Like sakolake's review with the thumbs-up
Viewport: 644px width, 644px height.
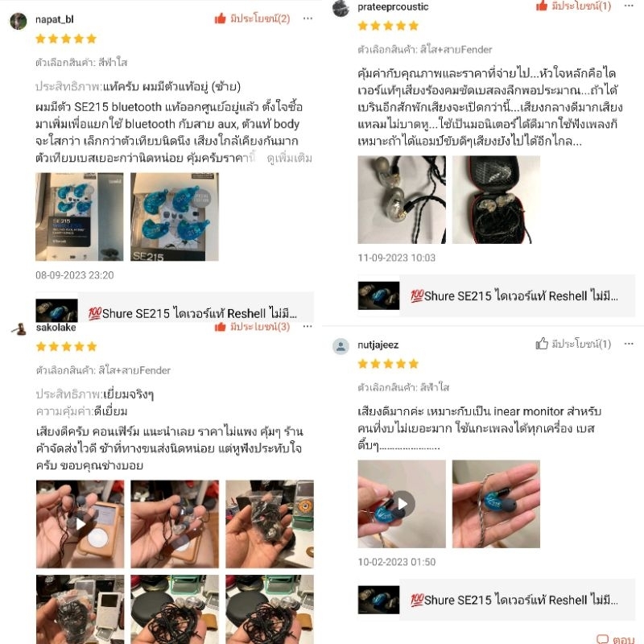point(221,327)
